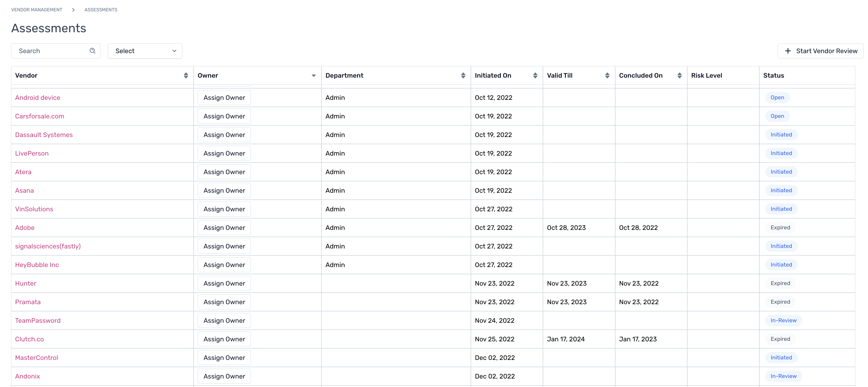The image size is (868, 387).
Task: Assign Owner for TeamPassword
Action: (x=224, y=321)
